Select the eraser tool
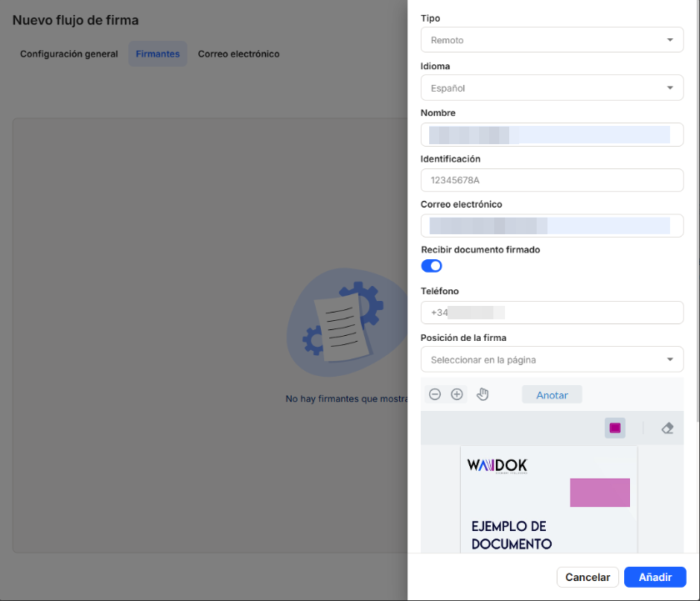This screenshot has height=601, width=700. 667,428
